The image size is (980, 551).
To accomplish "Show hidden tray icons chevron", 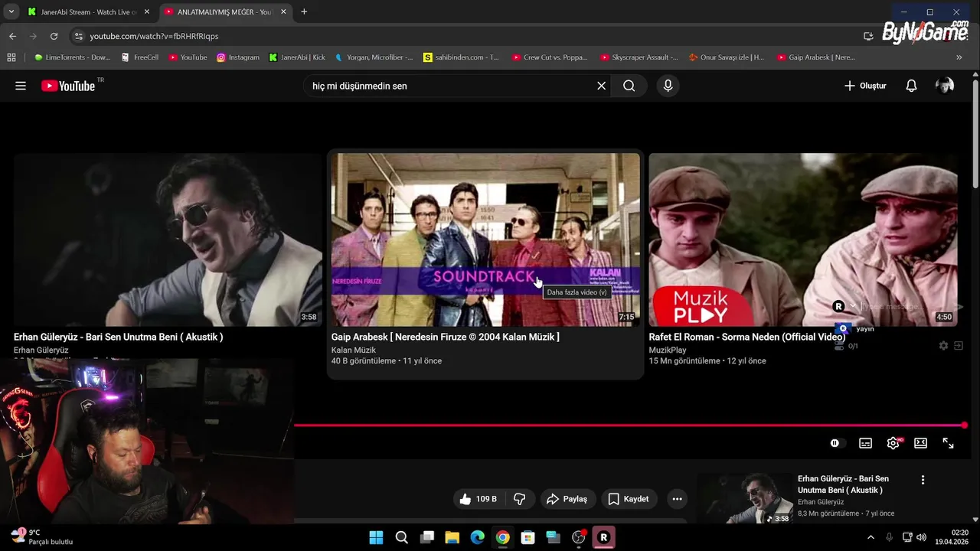I will point(871,537).
